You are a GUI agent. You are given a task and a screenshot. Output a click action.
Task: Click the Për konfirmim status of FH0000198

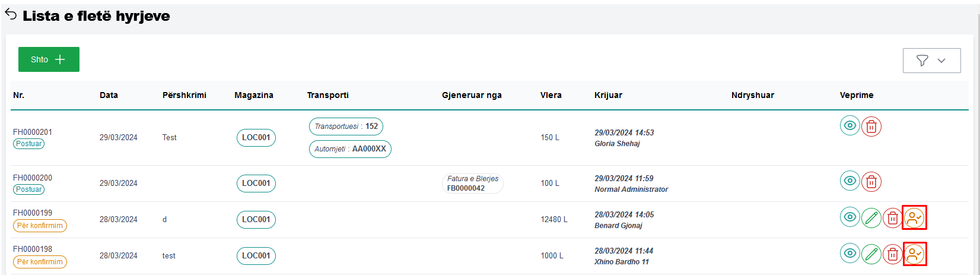click(x=40, y=262)
